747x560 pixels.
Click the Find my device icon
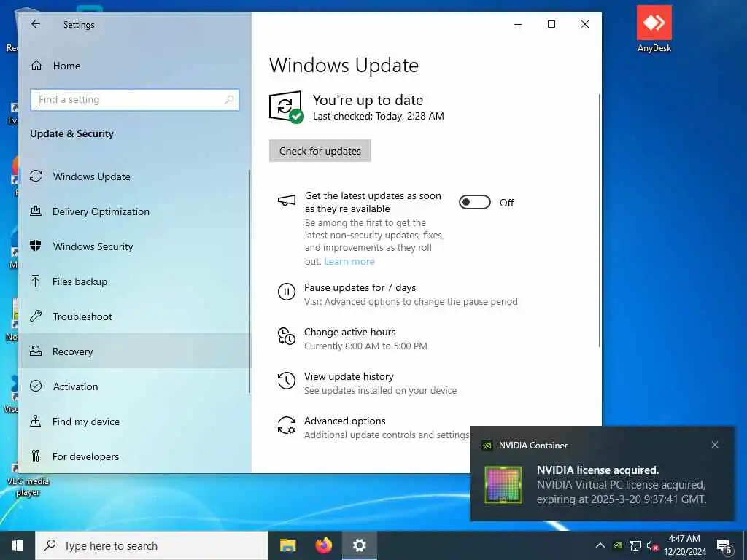click(x=36, y=421)
